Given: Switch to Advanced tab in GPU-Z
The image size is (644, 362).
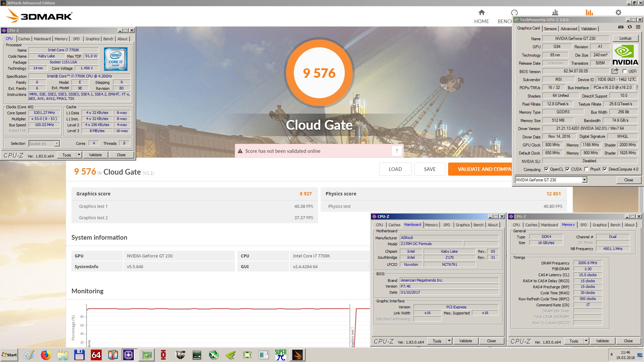Looking at the screenshot, I should coord(569,29).
